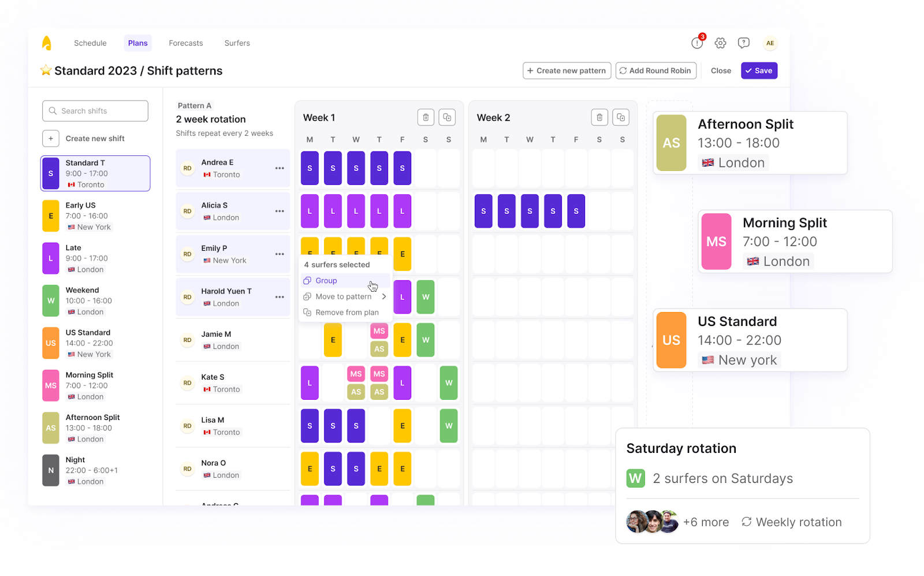This screenshot has width=924, height=576.
Task: Open the more options menu for Andrea E
Action: (280, 168)
